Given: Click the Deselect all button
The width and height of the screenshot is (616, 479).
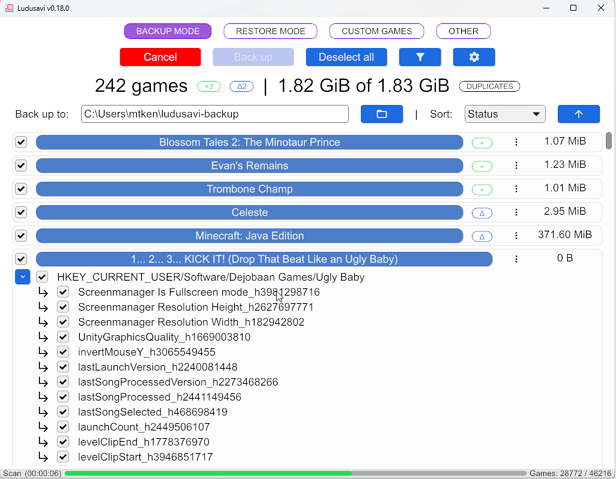Looking at the screenshot, I should coord(346,57).
